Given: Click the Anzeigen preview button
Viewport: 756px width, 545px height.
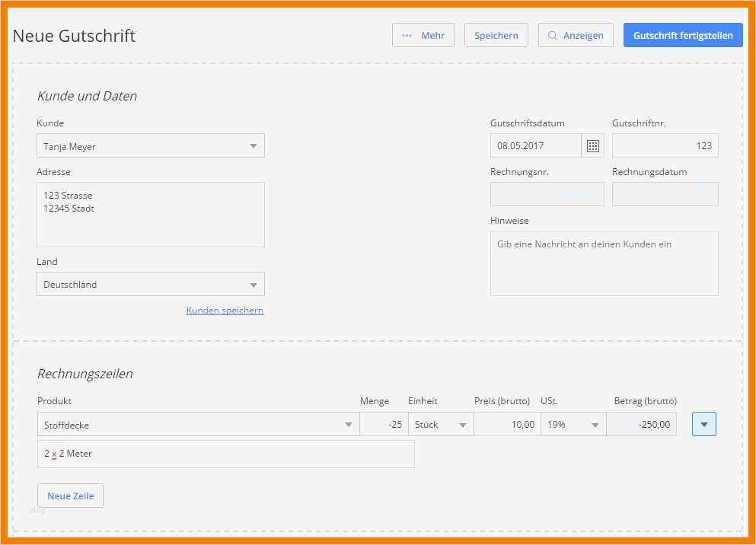Looking at the screenshot, I should point(576,35).
